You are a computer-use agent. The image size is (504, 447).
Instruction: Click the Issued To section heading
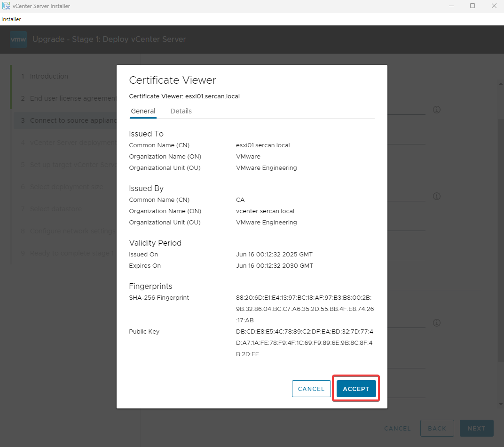146,134
